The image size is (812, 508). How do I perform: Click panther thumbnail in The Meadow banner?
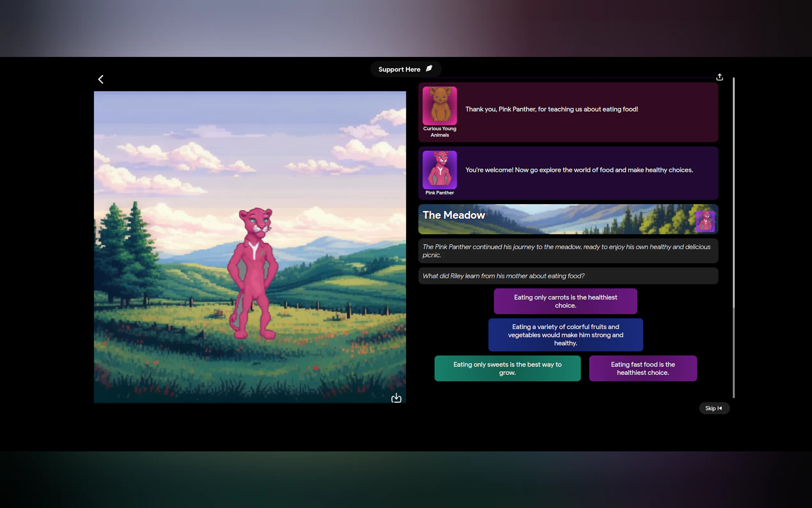click(x=705, y=221)
